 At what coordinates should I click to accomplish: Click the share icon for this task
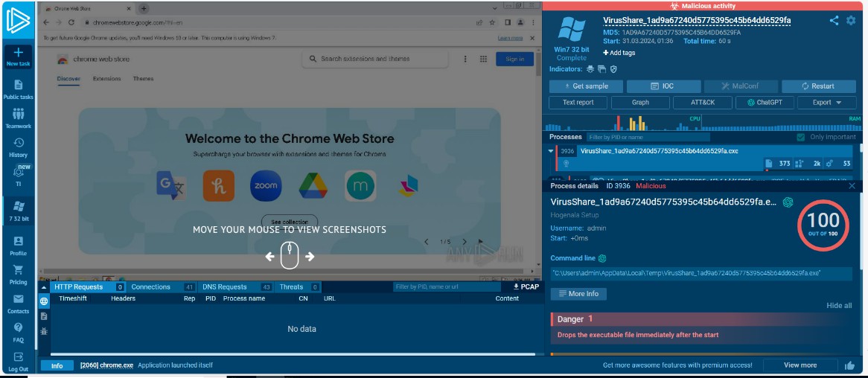click(x=834, y=21)
